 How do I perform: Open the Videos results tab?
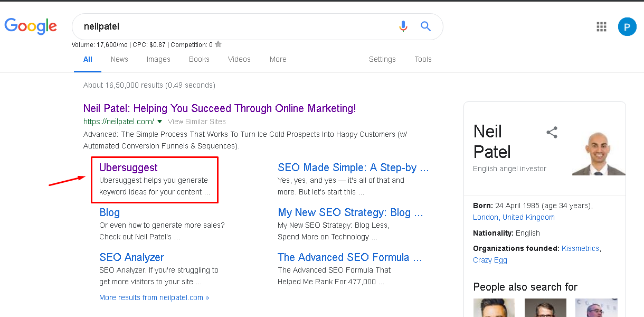[239, 59]
